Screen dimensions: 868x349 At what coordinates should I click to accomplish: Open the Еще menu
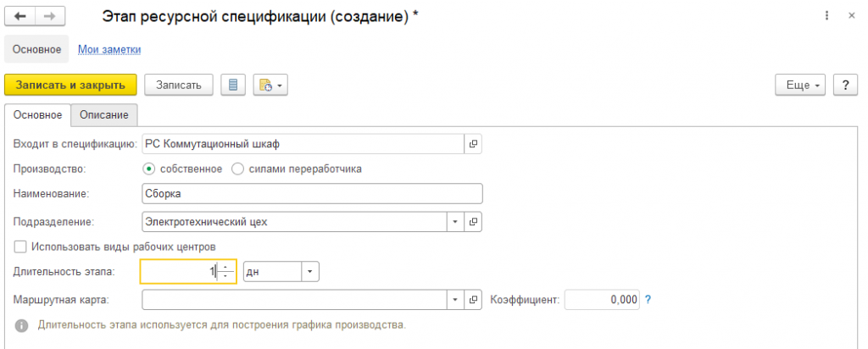(800, 86)
